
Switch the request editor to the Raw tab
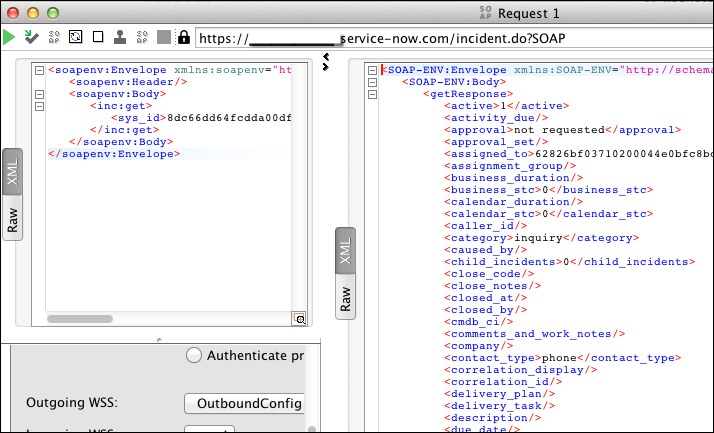12,220
